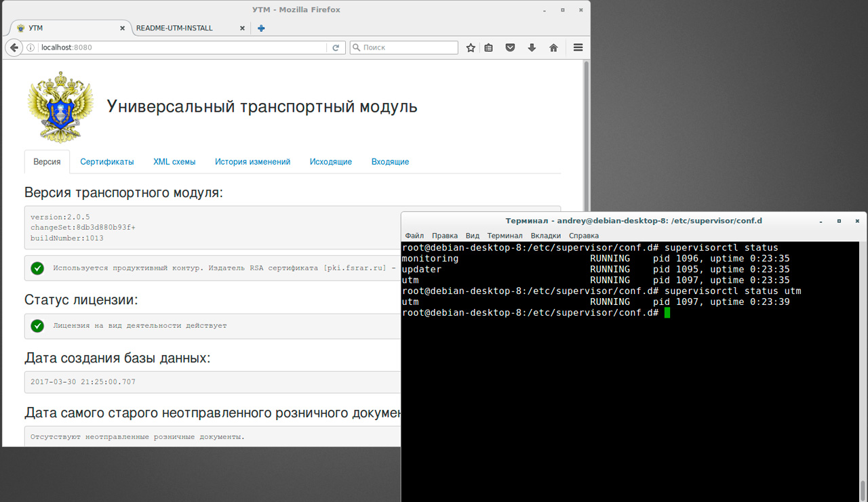
Task: Close the README-UTM-INSTALL tab
Action: 242,28
